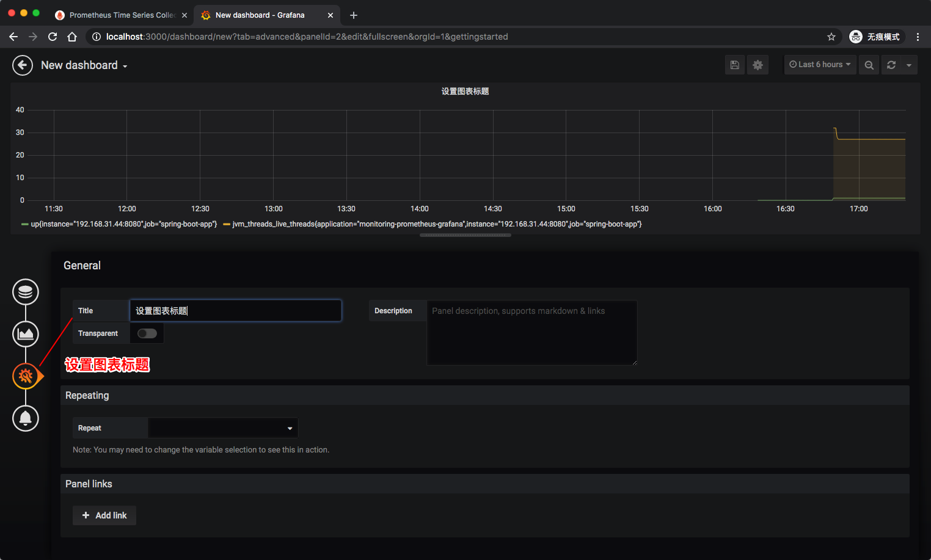Open the Visualization chart tab icon
Screen dimensions: 931x560
(x=26, y=334)
